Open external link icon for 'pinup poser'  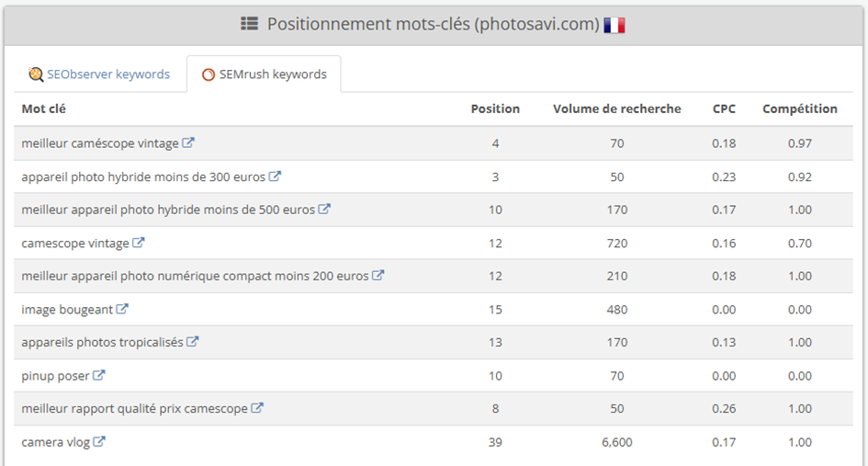(x=98, y=375)
